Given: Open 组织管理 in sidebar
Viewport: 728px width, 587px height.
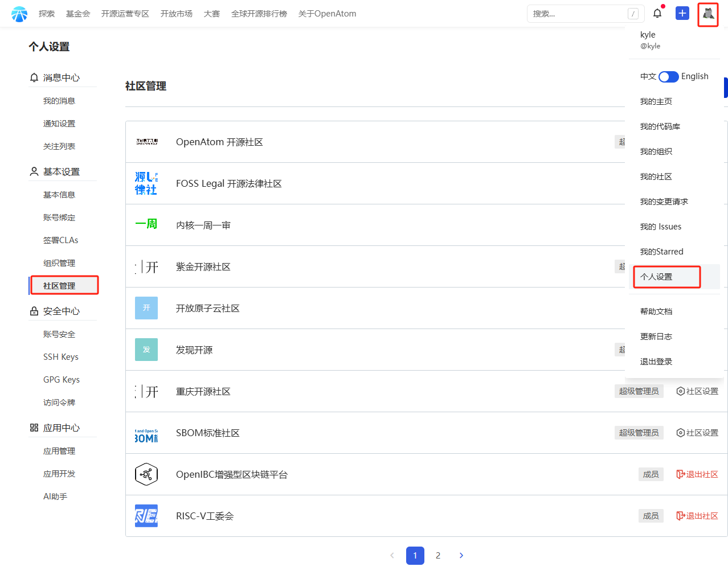Looking at the screenshot, I should (x=59, y=263).
